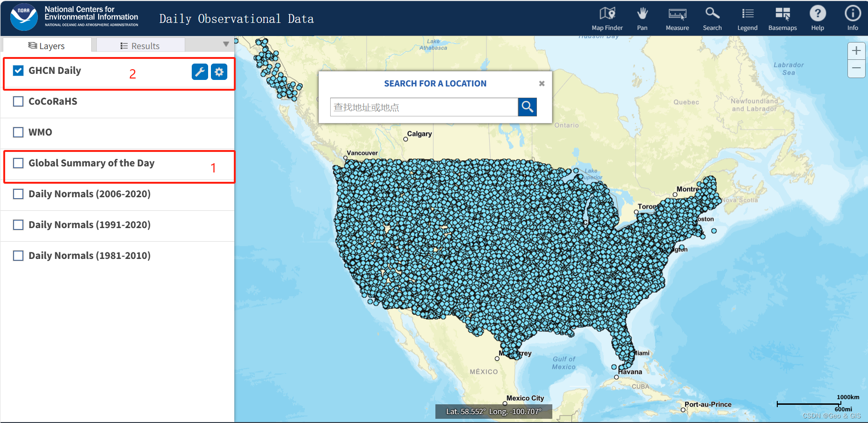Click the NOAA logo
868x423 pixels.
coord(24,17)
